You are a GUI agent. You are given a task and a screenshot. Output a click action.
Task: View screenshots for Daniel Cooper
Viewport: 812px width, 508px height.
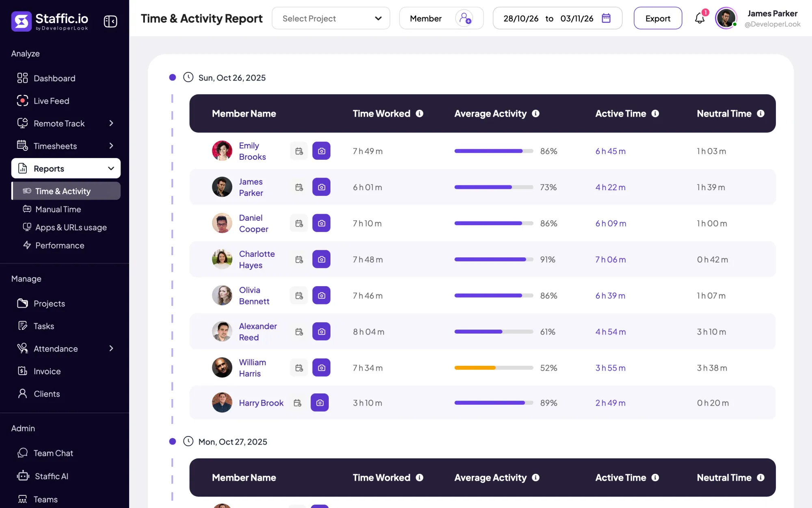coord(321,223)
